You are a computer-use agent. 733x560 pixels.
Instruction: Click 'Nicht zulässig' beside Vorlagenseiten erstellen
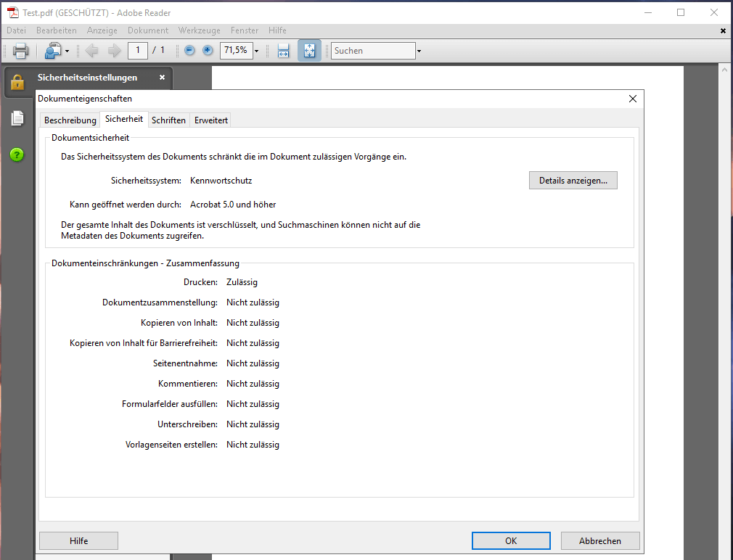(253, 445)
